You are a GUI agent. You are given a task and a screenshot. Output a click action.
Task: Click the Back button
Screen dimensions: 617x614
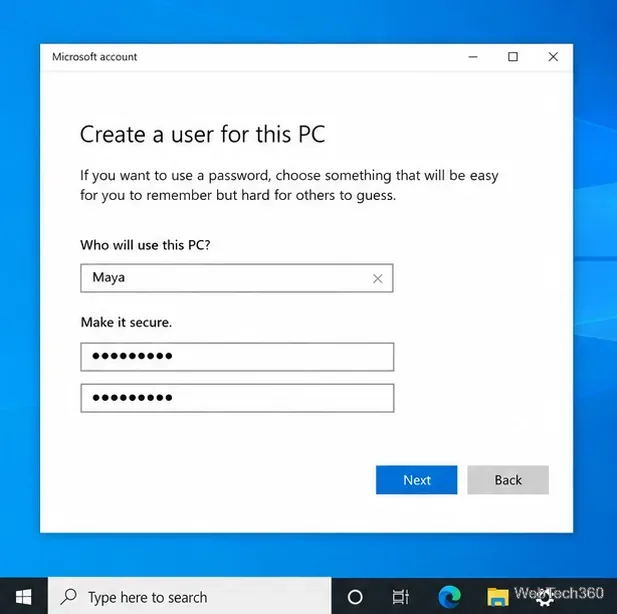(x=508, y=480)
